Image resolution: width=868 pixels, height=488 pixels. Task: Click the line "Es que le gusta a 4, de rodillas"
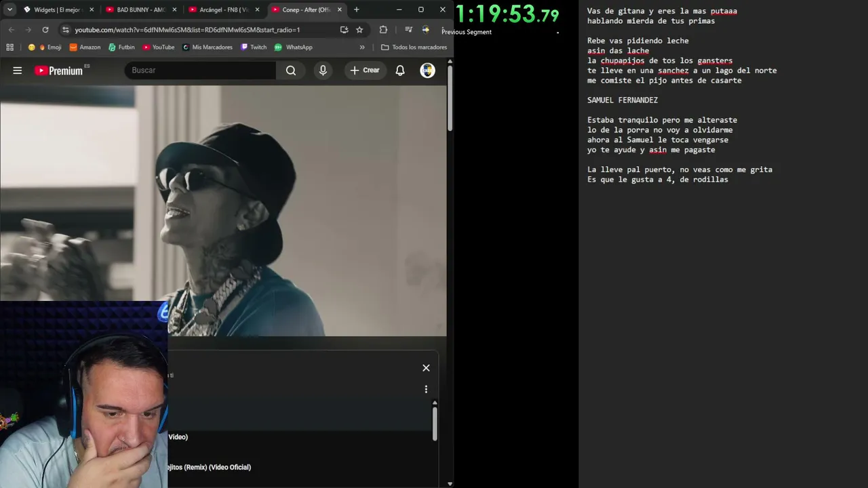tap(658, 180)
